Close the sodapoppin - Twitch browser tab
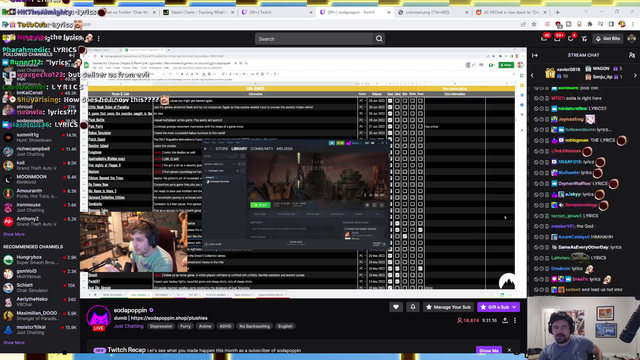 388,12
